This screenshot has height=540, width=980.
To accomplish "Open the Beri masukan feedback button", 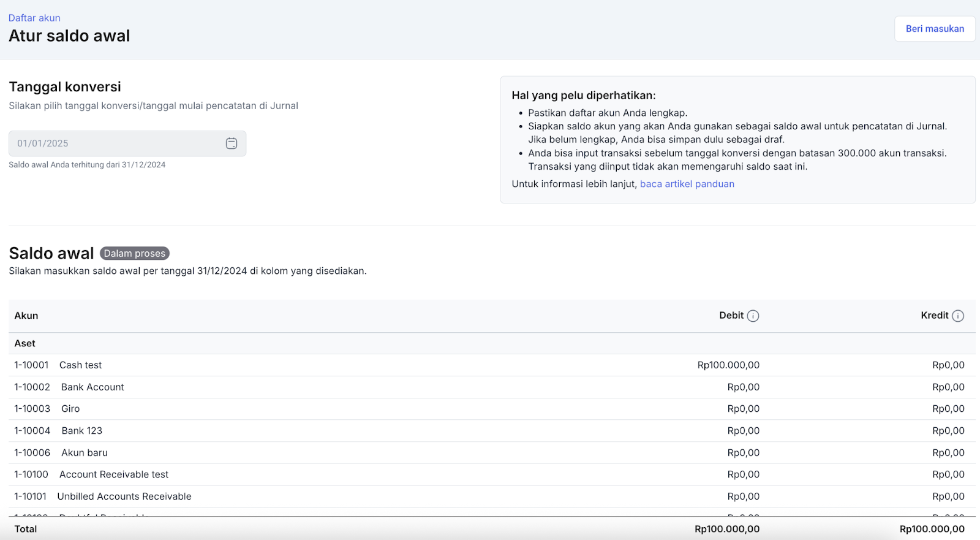I will [934, 29].
